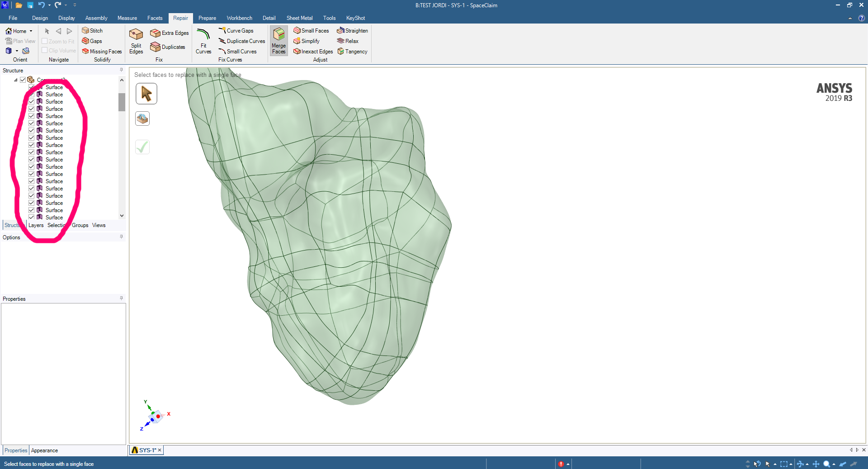Select the Merge Faces tool
The image size is (868, 469).
coord(279,41)
